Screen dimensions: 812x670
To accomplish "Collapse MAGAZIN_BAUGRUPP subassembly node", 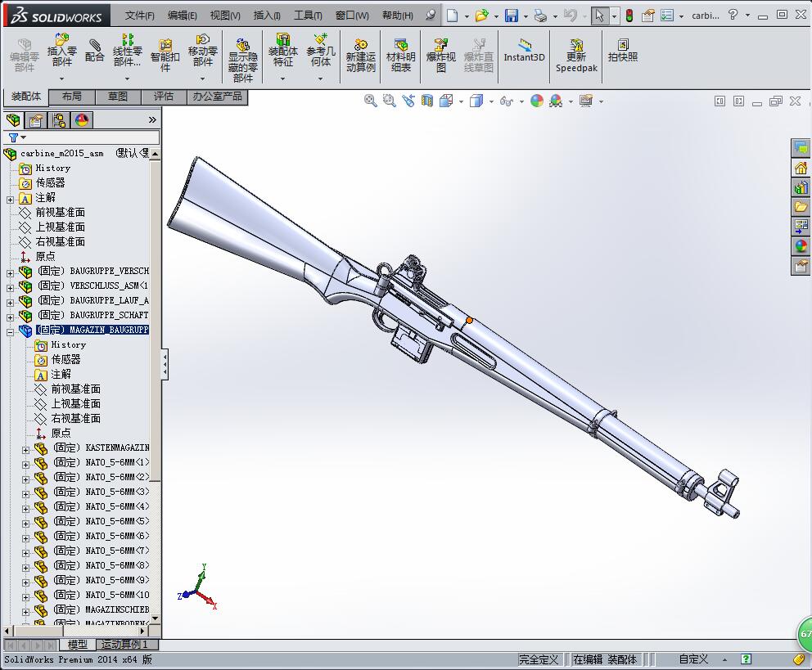I will point(10,332).
